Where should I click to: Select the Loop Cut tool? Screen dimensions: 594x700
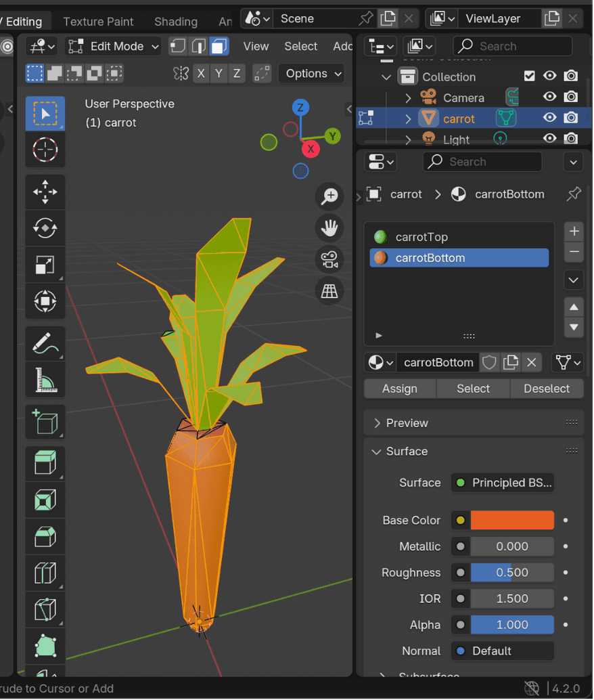(x=45, y=573)
